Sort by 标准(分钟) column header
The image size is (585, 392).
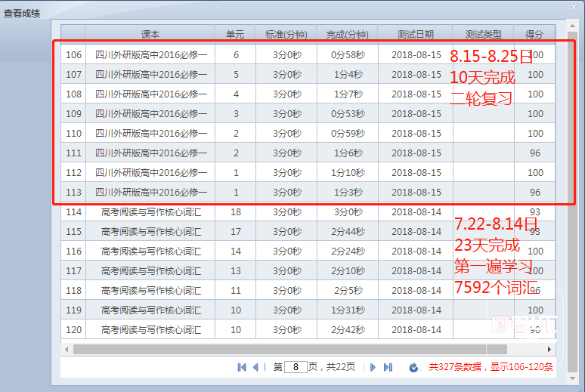pyautogui.click(x=286, y=34)
